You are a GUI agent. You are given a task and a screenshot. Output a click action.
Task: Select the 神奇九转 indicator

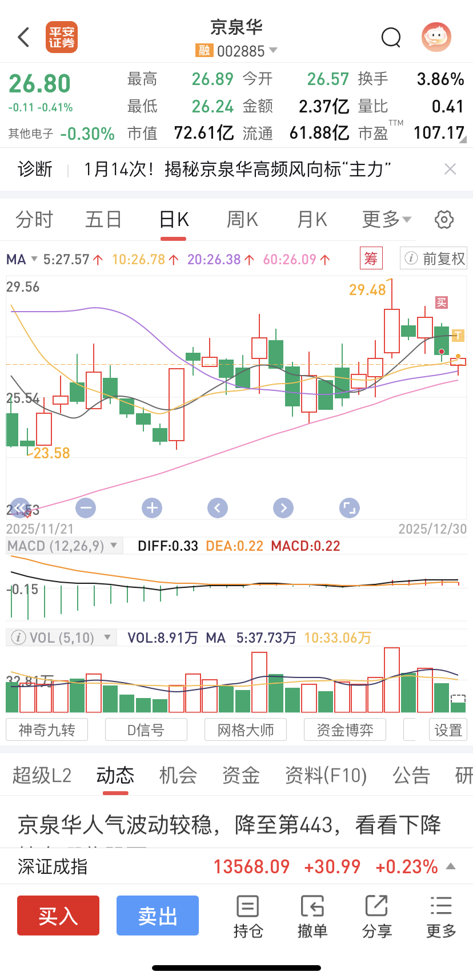(47, 730)
